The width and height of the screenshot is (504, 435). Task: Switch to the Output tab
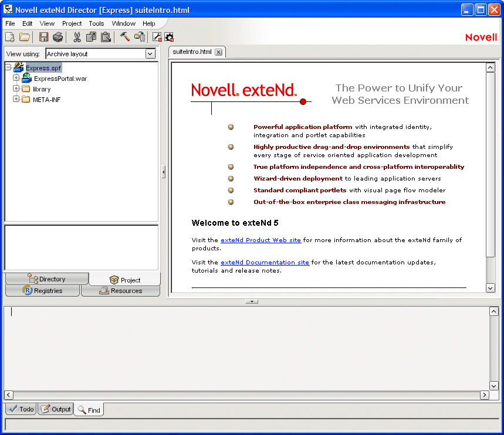[x=56, y=409]
